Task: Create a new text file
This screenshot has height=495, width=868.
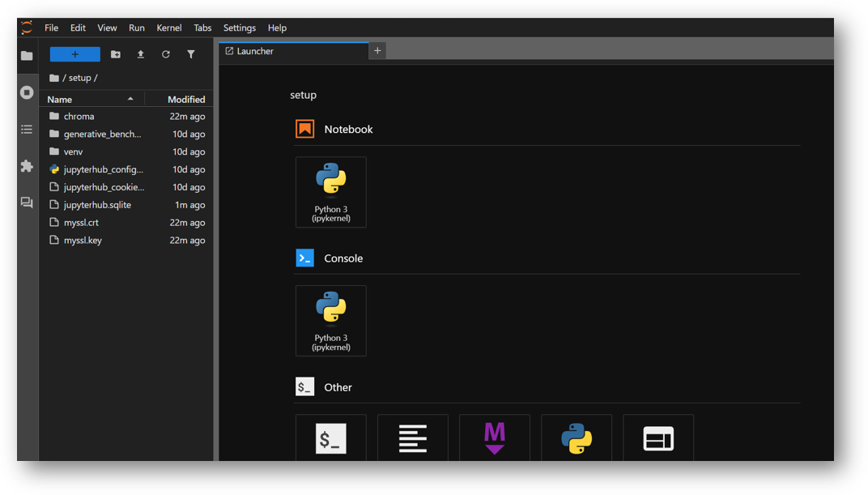Action: 413,437
